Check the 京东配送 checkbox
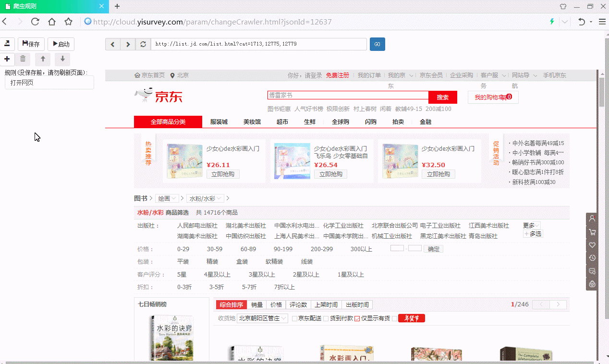This screenshot has width=609, height=364. tap(295, 319)
